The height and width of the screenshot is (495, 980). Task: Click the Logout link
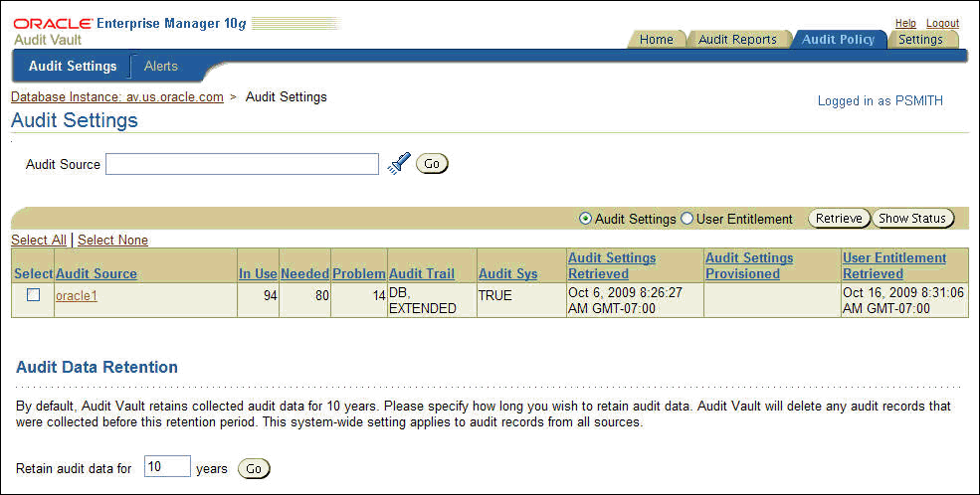(x=942, y=23)
